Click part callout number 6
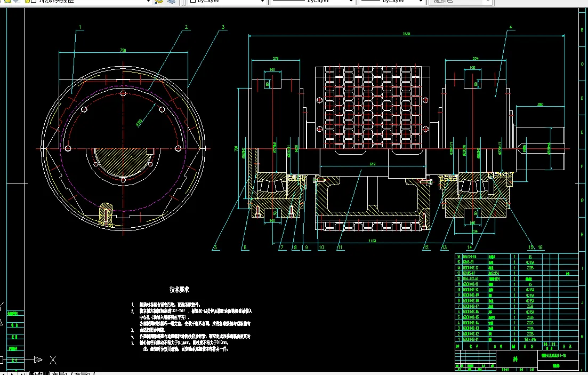This screenshot has width=588, height=375. (x=245, y=248)
